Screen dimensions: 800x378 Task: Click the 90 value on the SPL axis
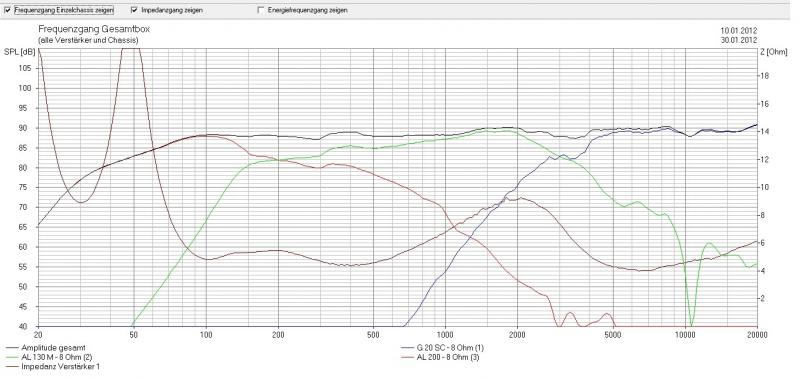tap(28, 128)
